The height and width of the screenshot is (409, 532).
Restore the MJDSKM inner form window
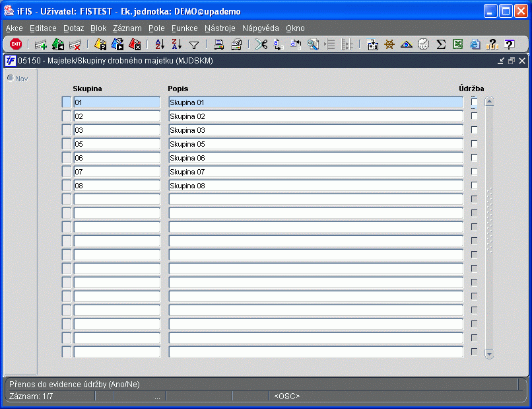512,61
